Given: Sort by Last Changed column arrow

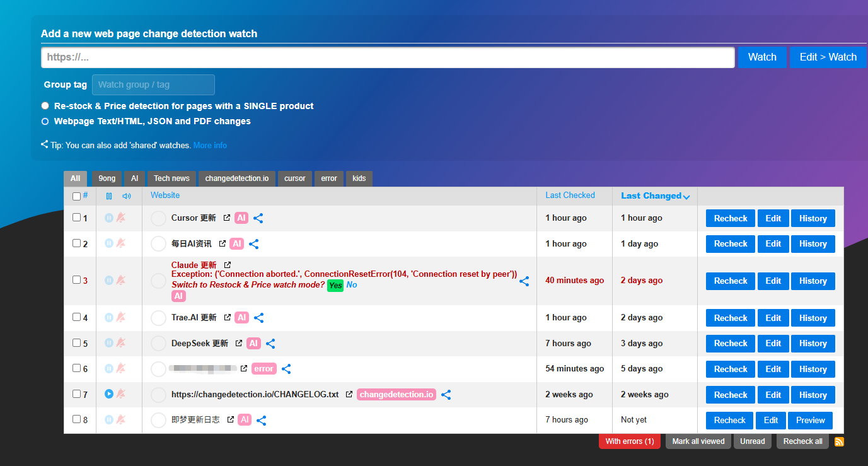Looking at the screenshot, I should click(x=686, y=197).
